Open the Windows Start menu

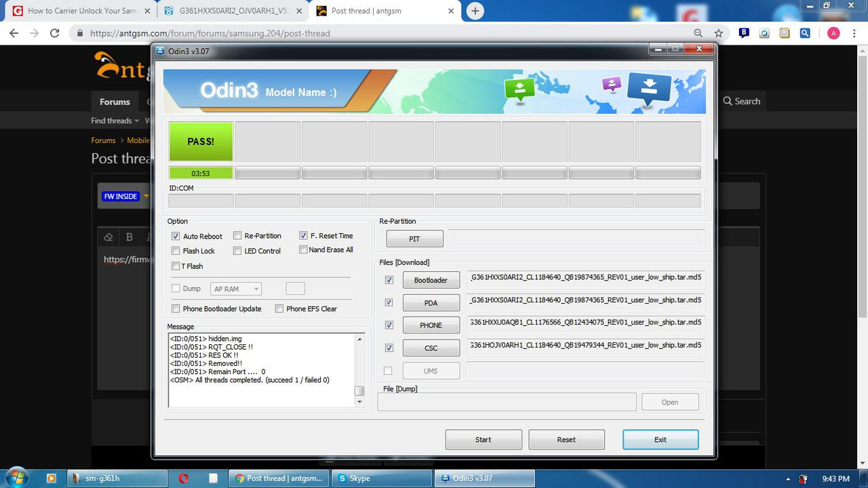coord(16,477)
